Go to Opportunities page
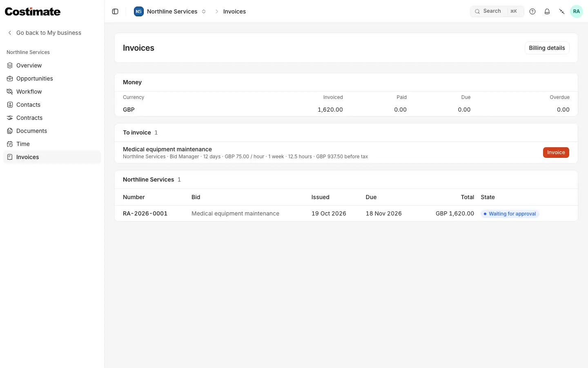 52,79
